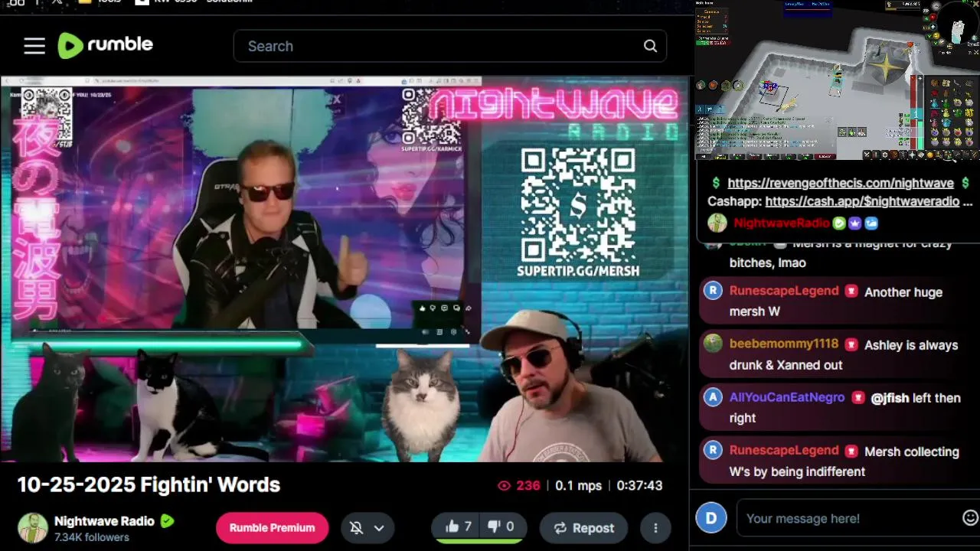The height and width of the screenshot is (551, 980).
Task: Open the emoji picker smiley icon
Action: (970, 518)
